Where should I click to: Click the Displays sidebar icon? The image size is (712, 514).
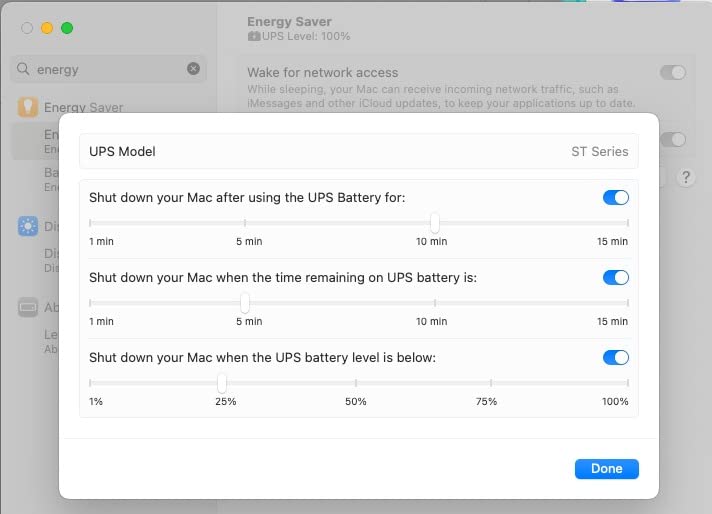coord(28,226)
